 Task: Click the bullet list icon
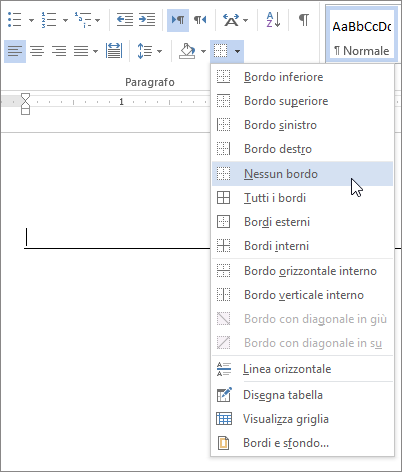coord(15,20)
